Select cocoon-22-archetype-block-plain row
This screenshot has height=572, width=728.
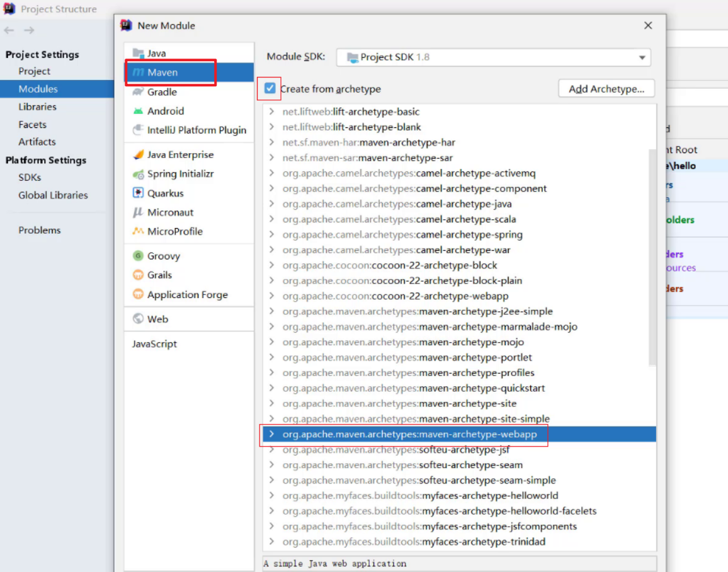coord(460,280)
